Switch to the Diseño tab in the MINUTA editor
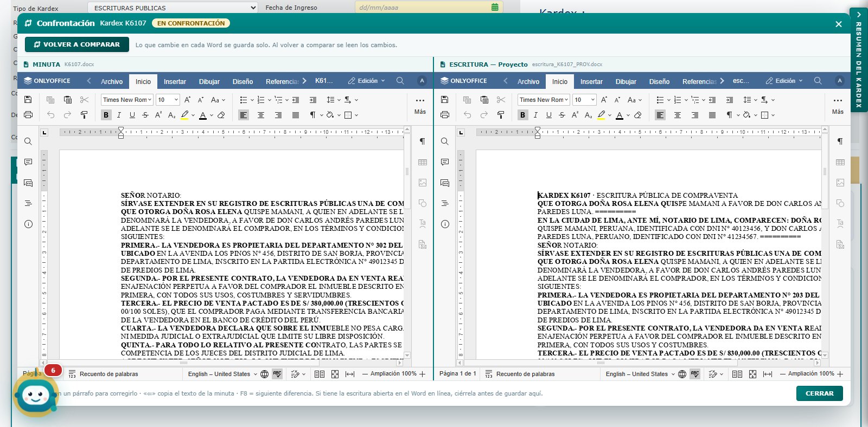 click(x=242, y=81)
